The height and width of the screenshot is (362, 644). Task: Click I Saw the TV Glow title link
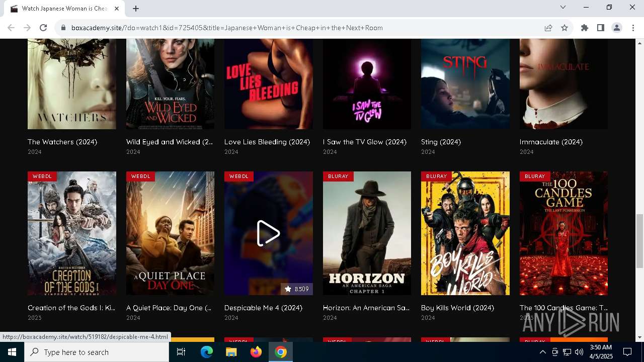365,142
